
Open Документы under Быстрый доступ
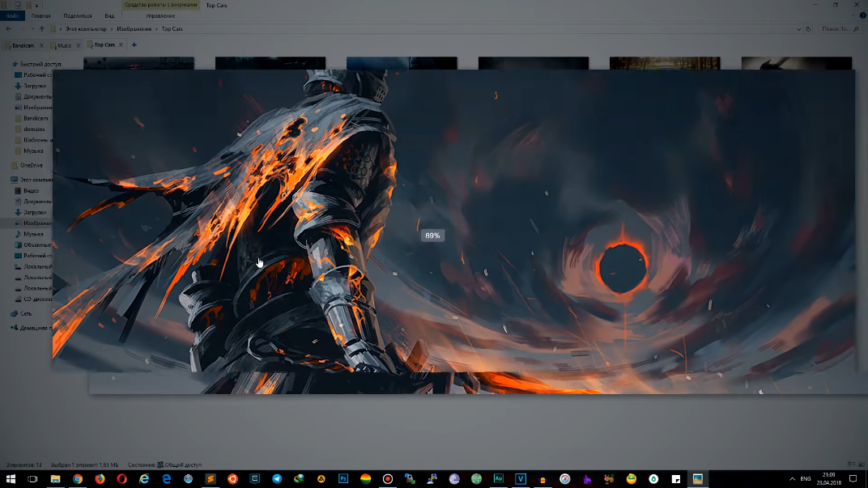coord(33,96)
